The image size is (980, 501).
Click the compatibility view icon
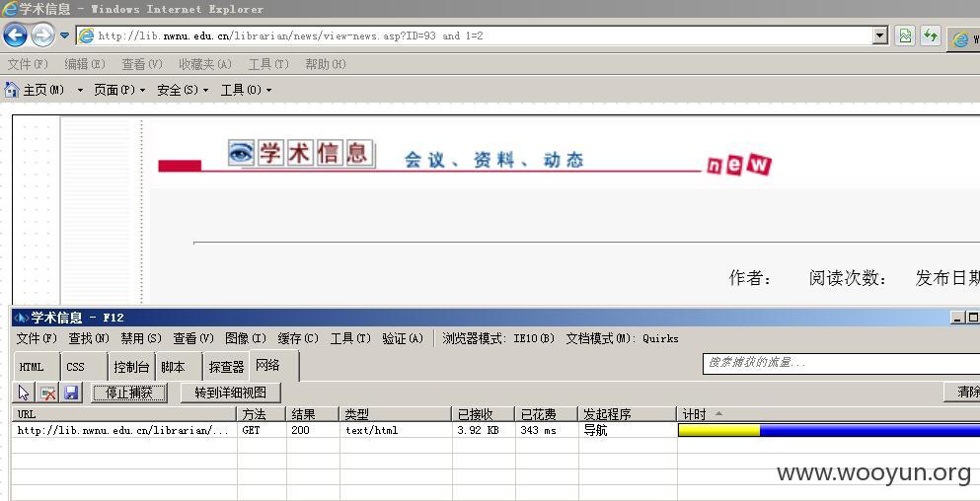click(905, 36)
